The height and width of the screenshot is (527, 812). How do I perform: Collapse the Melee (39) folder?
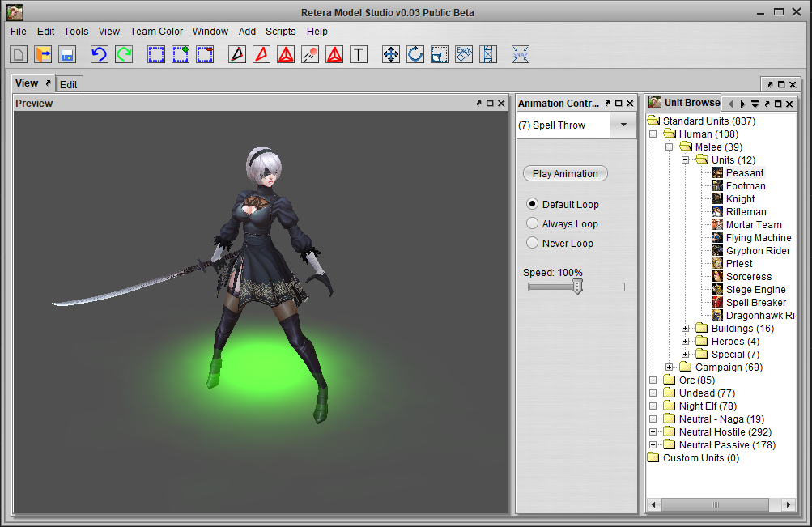click(x=669, y=147)
